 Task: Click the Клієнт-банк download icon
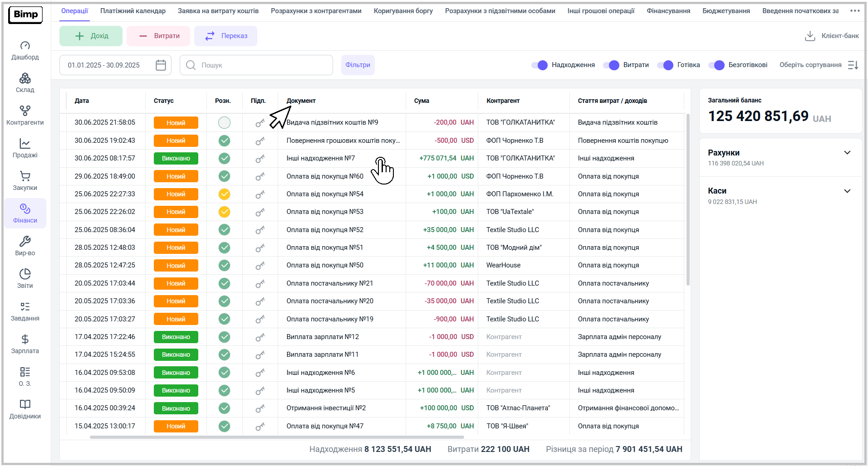810,36
